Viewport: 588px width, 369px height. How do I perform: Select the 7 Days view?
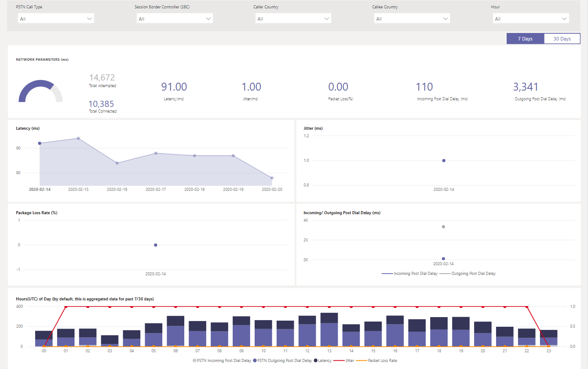(525, 38)
